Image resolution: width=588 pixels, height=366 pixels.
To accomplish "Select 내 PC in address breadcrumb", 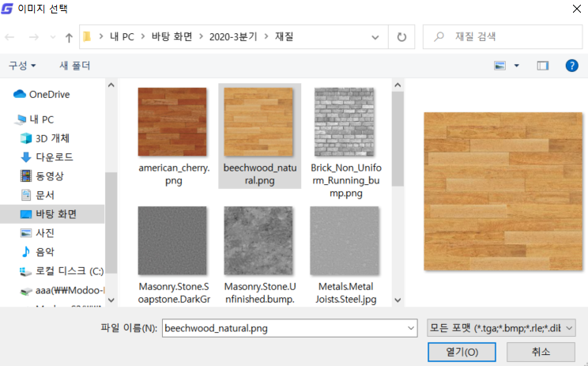I will pos(122,36).
